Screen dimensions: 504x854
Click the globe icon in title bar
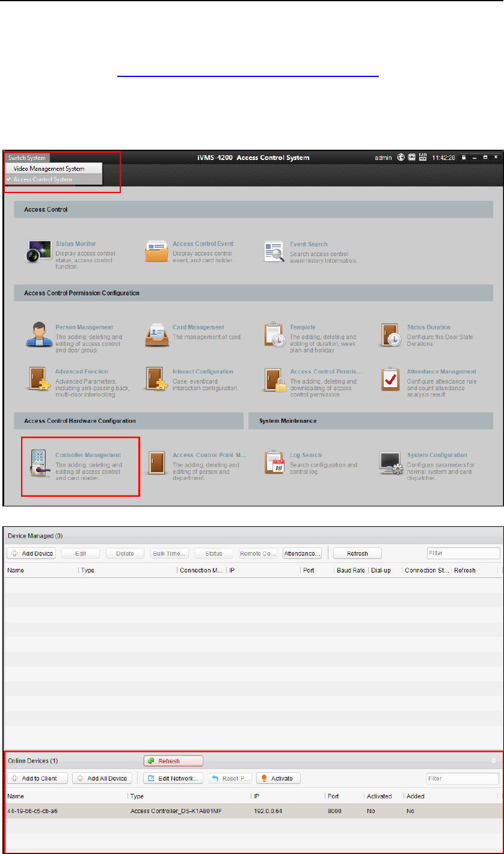click(x=402, y=158)
